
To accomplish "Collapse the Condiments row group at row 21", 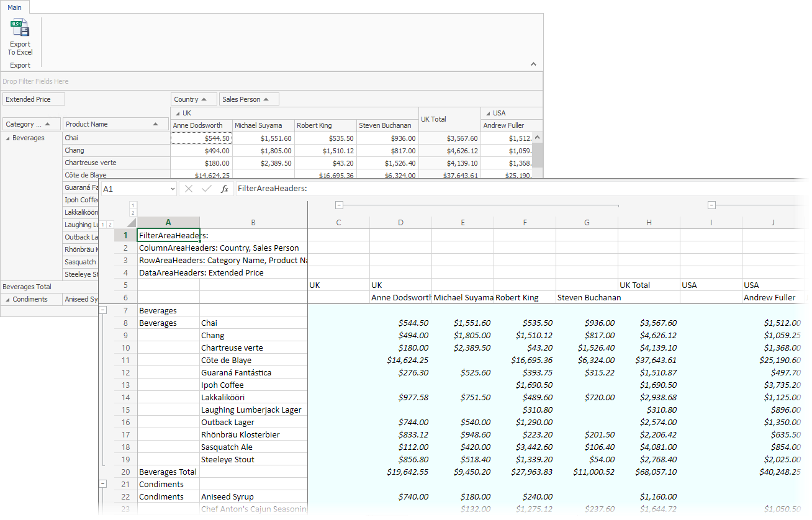I will tap(103, 483).
